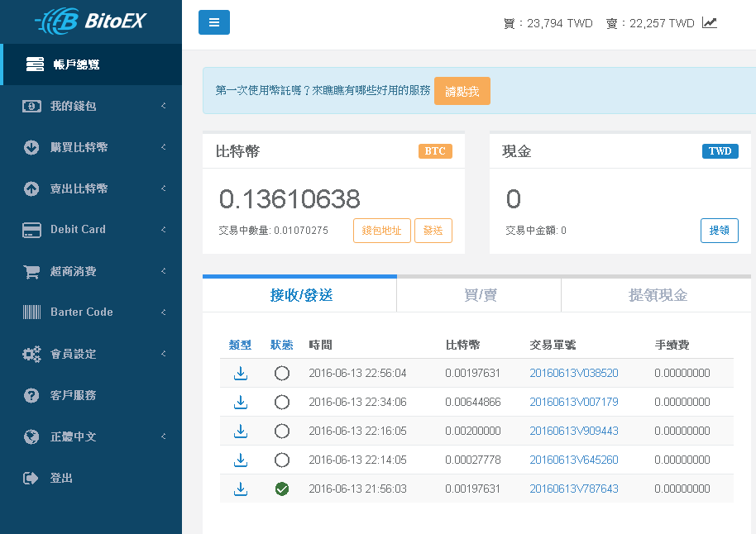Screen dimensions: 756x534
Task: Expand the 超商消費 submenu chevron
Action: tap(164, 271)
